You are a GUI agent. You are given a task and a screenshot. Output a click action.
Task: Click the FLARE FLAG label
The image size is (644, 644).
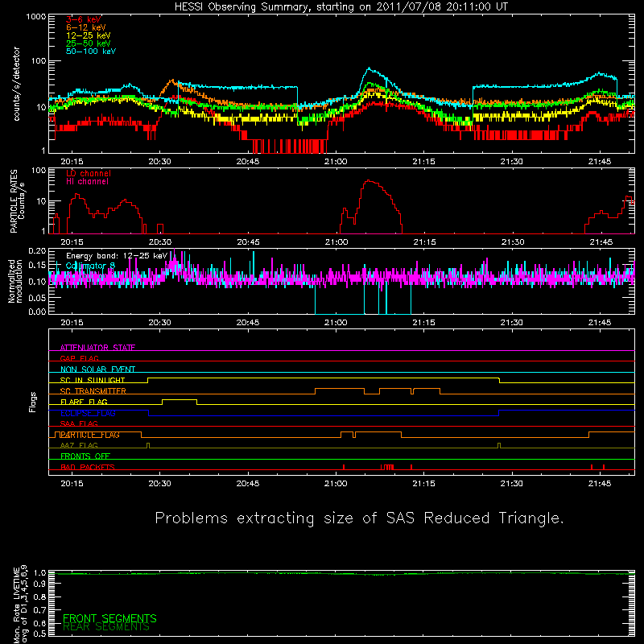[84, 402]
